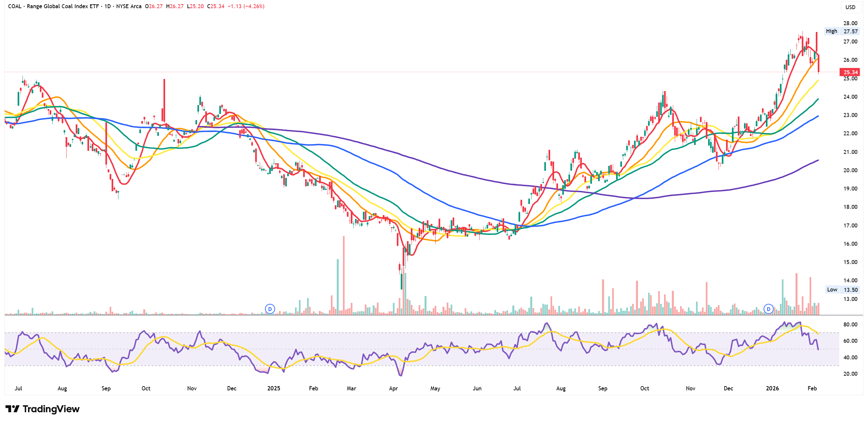Click the red 25.34 current price label
Screen dimensions: 868x423
pos(850,72)
